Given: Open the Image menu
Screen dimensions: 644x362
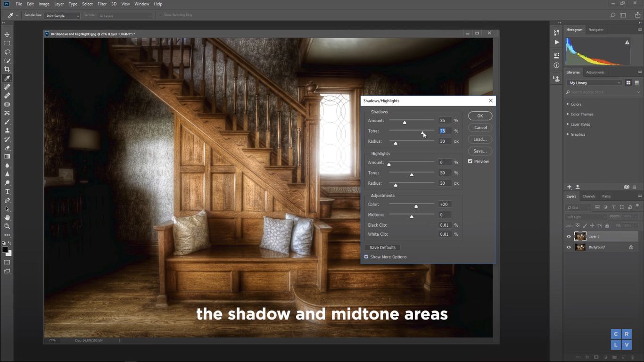Looking at the screenshot, I should click(44, 4).
